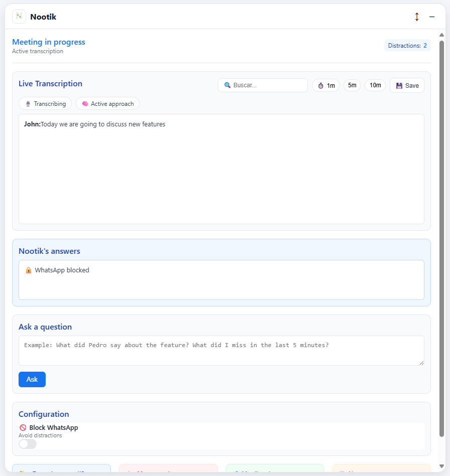450x476 pixels.
Task: Toggle the Transcribing status pill
Action: (x=45, y=103)
